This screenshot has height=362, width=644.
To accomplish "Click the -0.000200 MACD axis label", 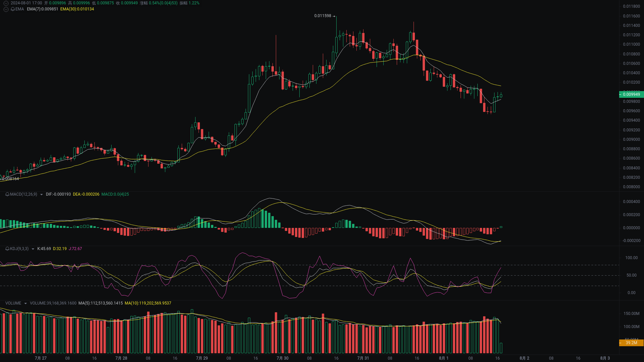I will coord(631,241).
